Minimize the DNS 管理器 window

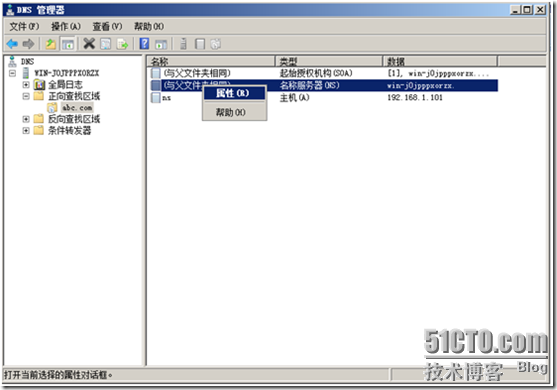click(515, 10)
